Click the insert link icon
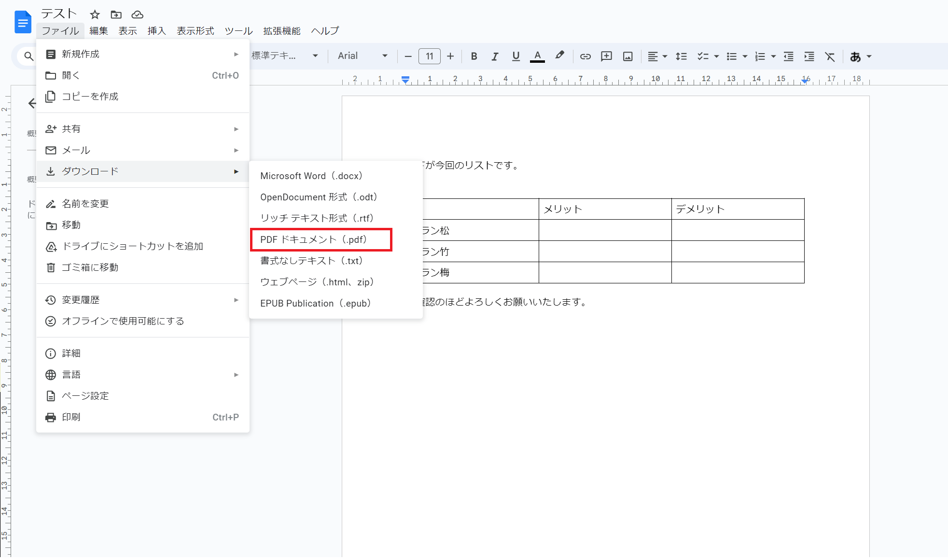Screen dimensions: 948x560 point(585,56)
